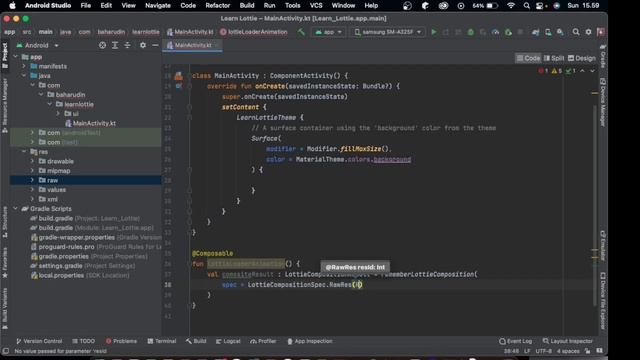This screenshot has height=360, width=640.
Task: Open Android project view dropdown
Action: [x=38, y=45]
